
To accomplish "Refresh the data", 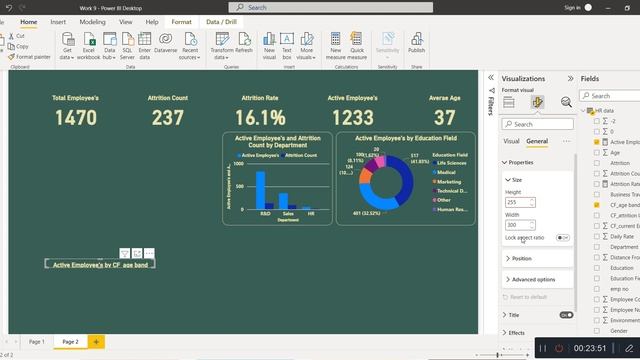I will pyautogui.click(x=244, y=43).
